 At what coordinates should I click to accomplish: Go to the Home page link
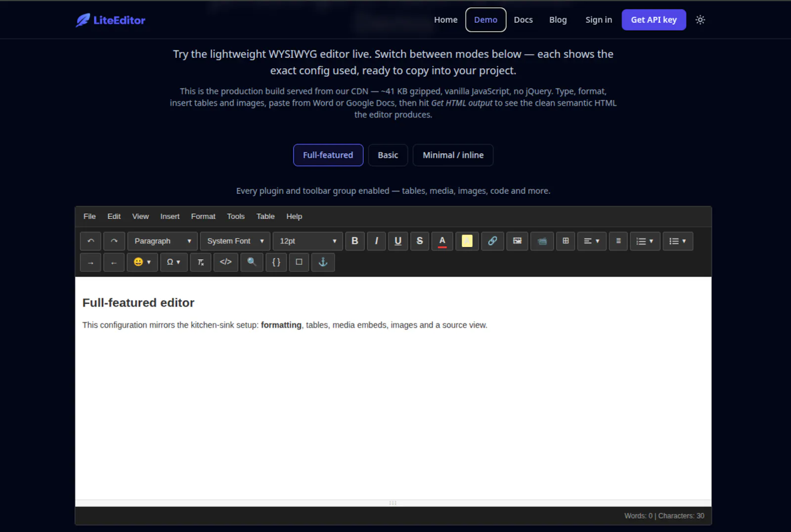[x=446, y=20]
